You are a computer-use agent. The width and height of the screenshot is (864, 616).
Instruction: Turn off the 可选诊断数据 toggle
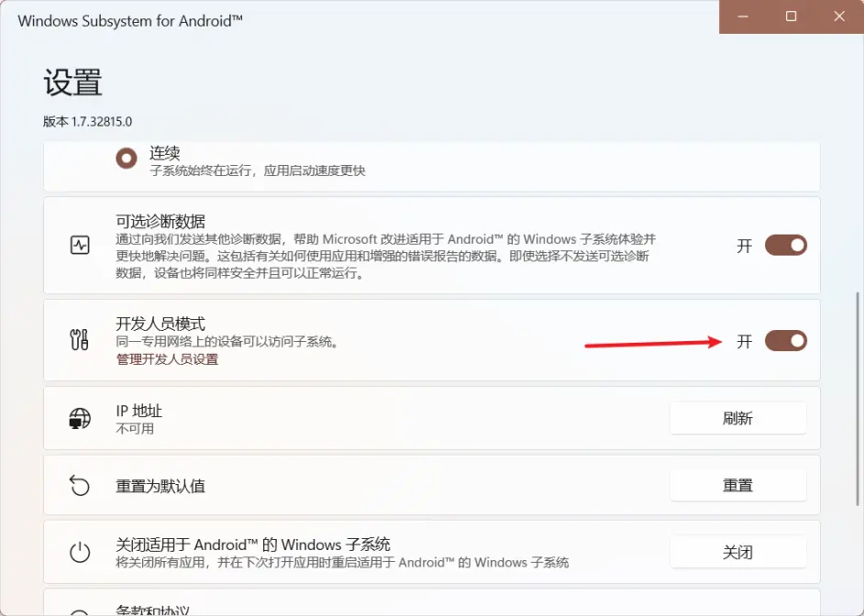[786, 246]
